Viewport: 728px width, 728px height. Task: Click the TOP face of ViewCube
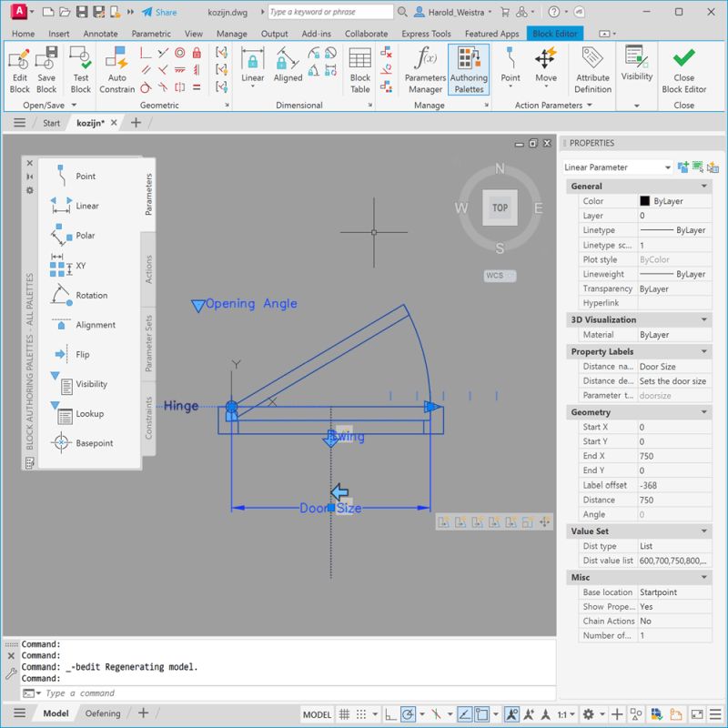click(500, 207)
